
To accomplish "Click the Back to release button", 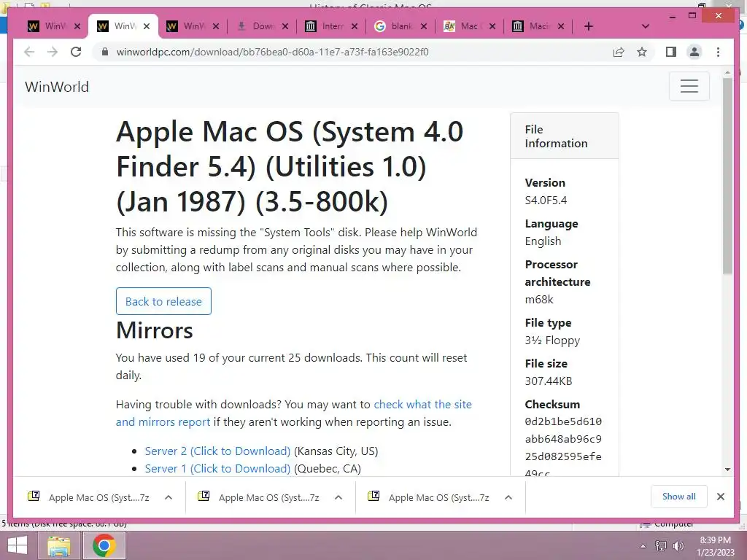I will pyautogui.click(x=163, y=301).
